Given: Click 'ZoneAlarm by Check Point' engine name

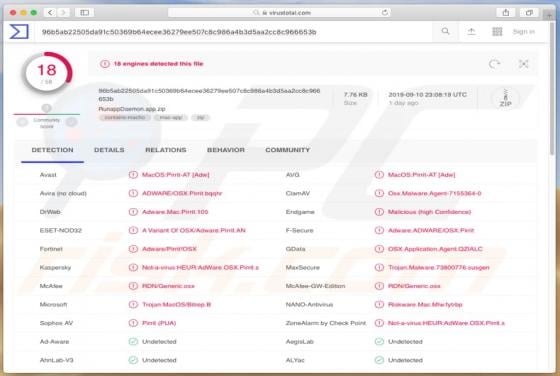Looking at the screenshot, I should pos(326,323).
